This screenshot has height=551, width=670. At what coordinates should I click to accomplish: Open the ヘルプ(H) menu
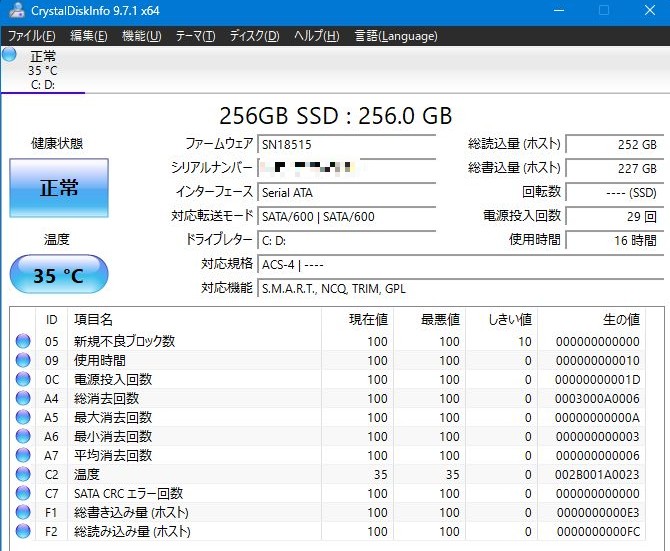coord(317,36)
